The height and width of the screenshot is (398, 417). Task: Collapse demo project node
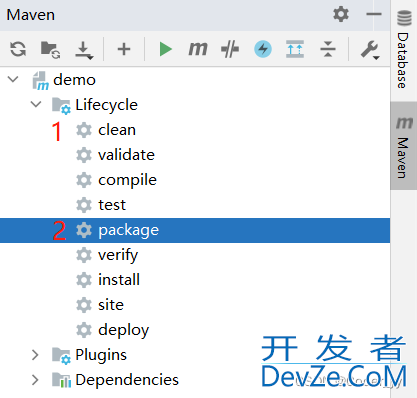tap(13, 79)
